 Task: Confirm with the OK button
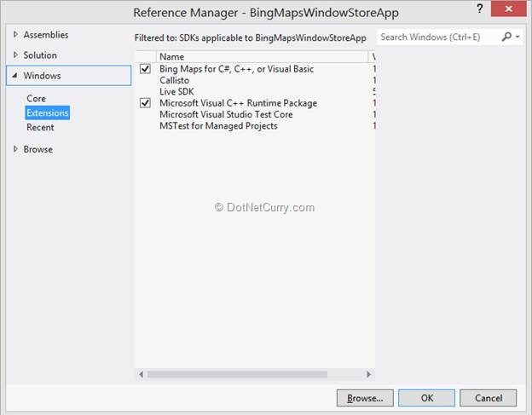point(427,398)
